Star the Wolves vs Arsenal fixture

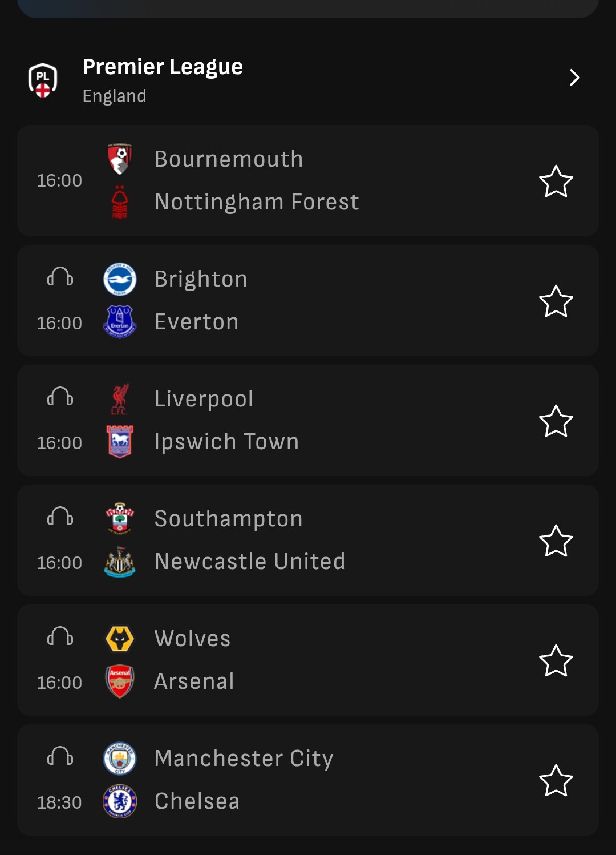click(x=556, y=661)
